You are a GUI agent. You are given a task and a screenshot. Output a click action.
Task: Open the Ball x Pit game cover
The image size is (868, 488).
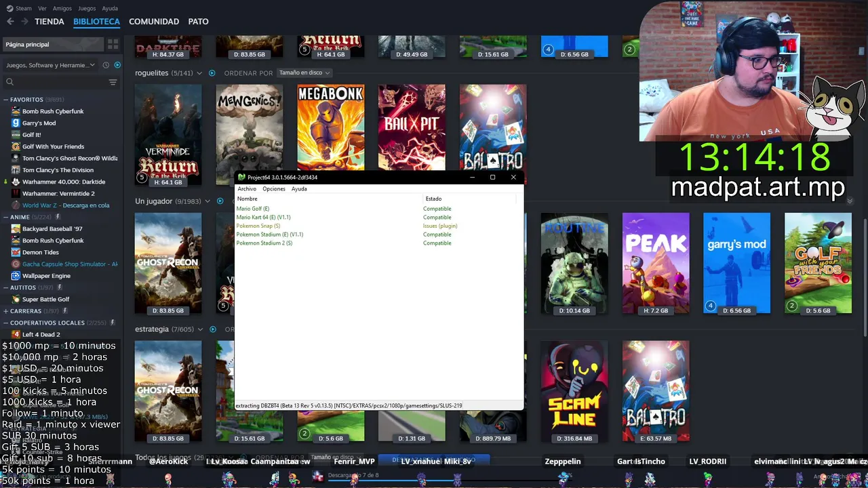(x=412, y=127)
